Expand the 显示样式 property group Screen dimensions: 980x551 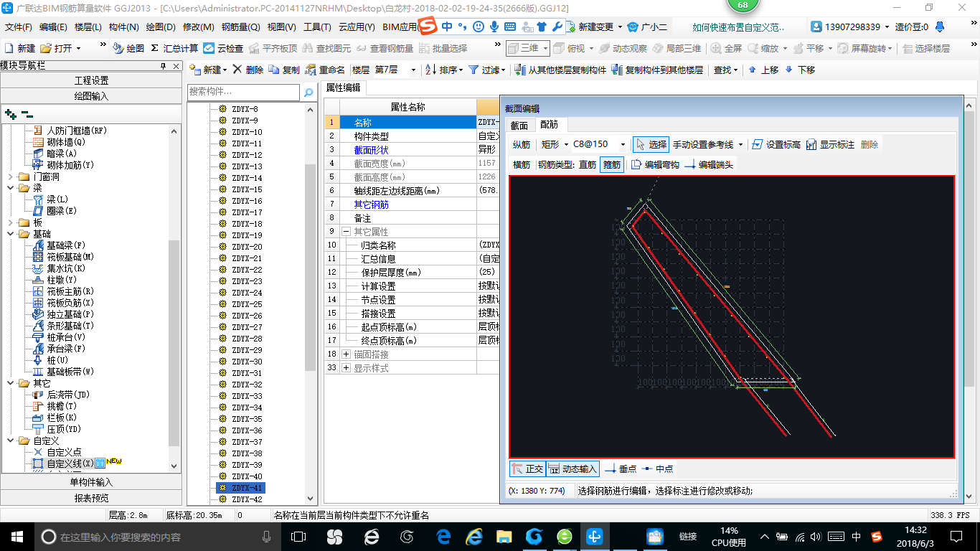click(x=347, y=368)
